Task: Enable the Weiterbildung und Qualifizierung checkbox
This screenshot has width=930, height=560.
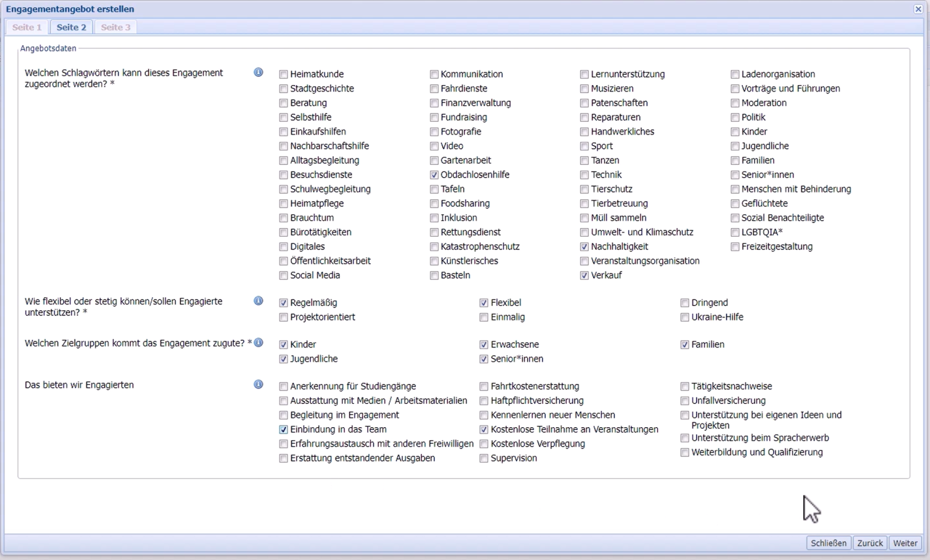Action: pos(685,453)
